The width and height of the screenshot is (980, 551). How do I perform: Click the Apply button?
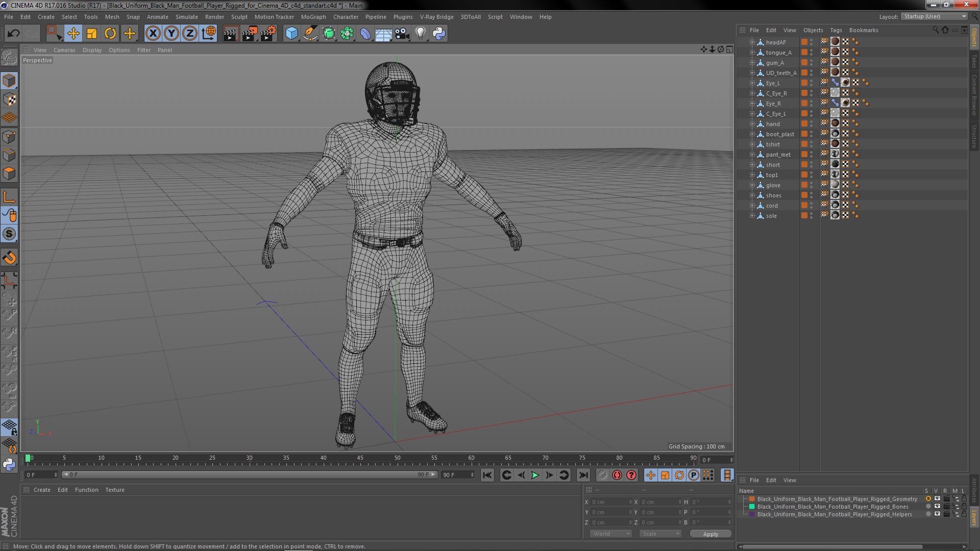click(x=710, y=534)
